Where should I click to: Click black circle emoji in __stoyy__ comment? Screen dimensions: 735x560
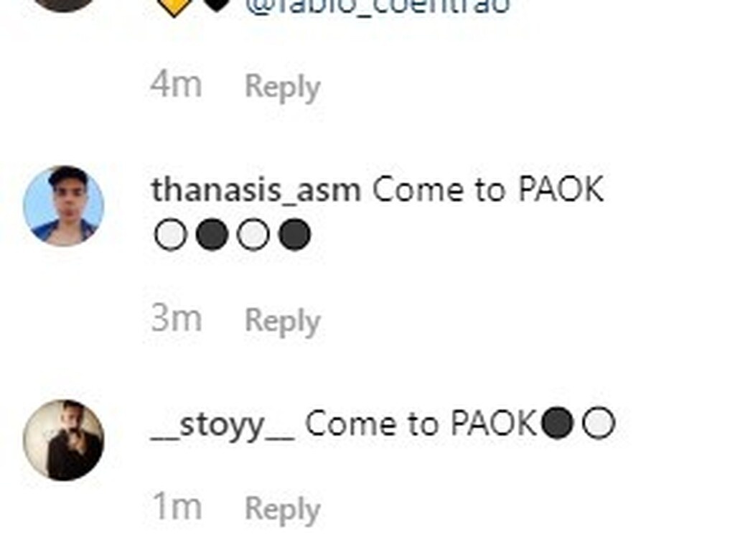pyautogui.click(x=557, y=423)
